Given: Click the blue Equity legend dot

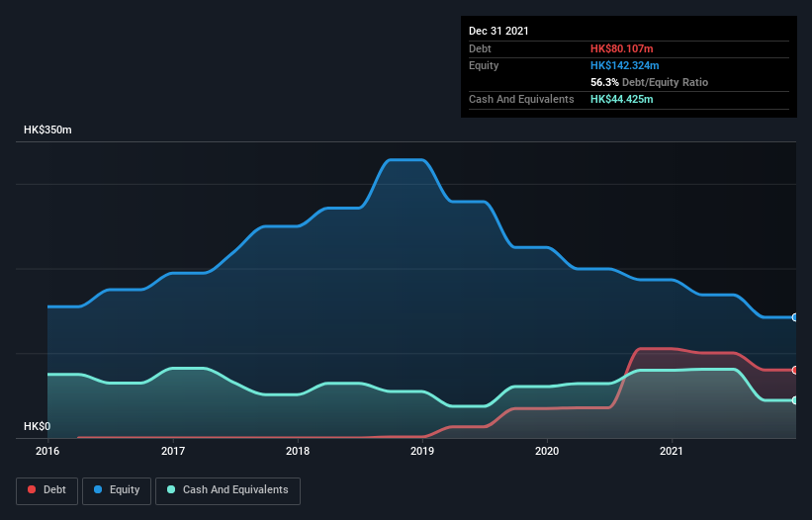Looking at the screenshot, I should (x=98, y=489).
